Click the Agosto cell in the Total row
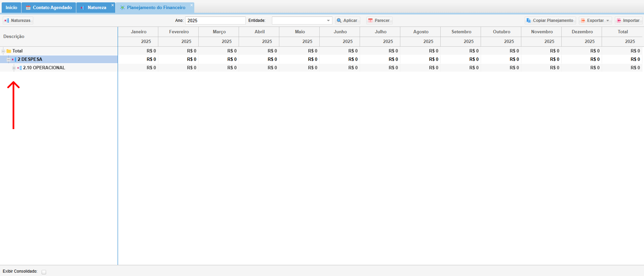Viewport: 644px width, 276px height. point(420,51)
